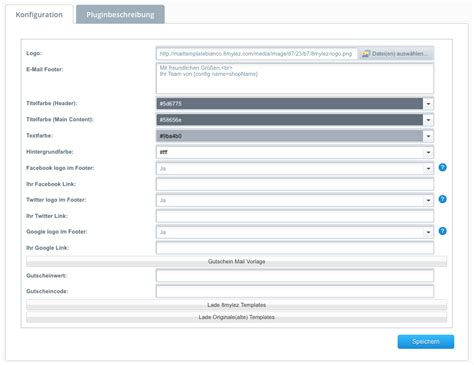This screenshot has height=365, width=474.
Task: Click the 'Gutscheincode:' label
Action: [47, 291]
